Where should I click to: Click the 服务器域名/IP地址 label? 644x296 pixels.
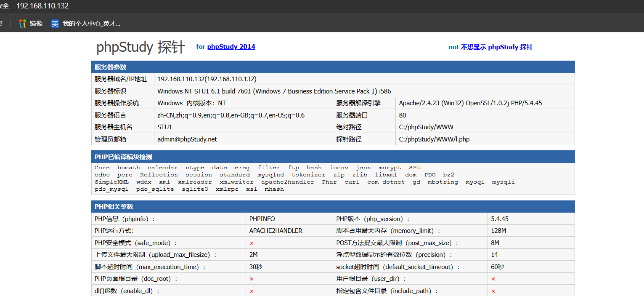point(121,79)
